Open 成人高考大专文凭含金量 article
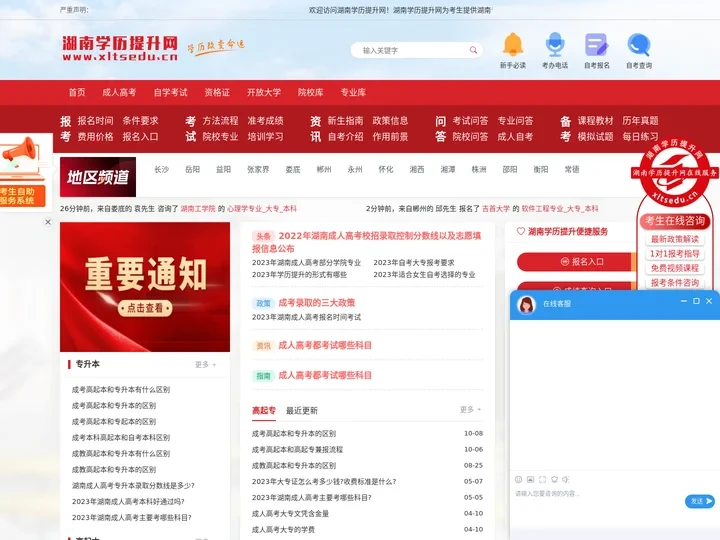 (x=290, y=513)
